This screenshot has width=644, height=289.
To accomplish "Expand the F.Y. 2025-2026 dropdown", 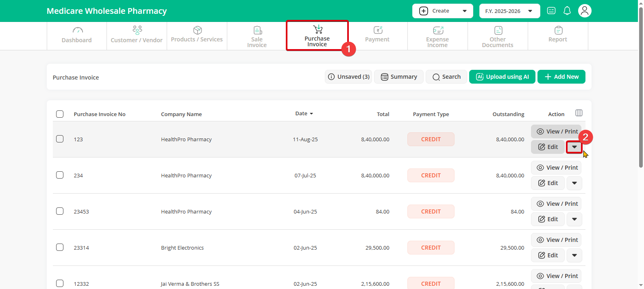I will pos(509,11).
